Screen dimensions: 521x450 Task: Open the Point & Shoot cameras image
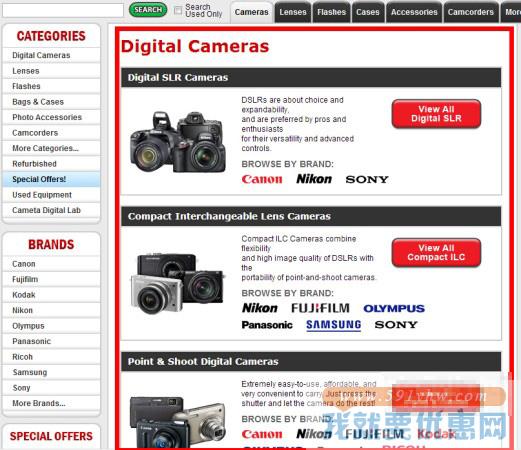(178, 423)
